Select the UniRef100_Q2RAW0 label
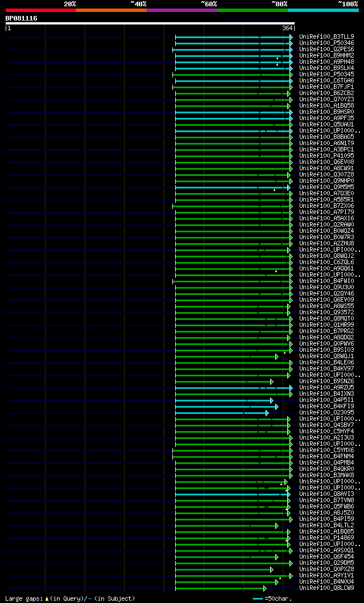 pyautogui.click(x=327, y=224)
